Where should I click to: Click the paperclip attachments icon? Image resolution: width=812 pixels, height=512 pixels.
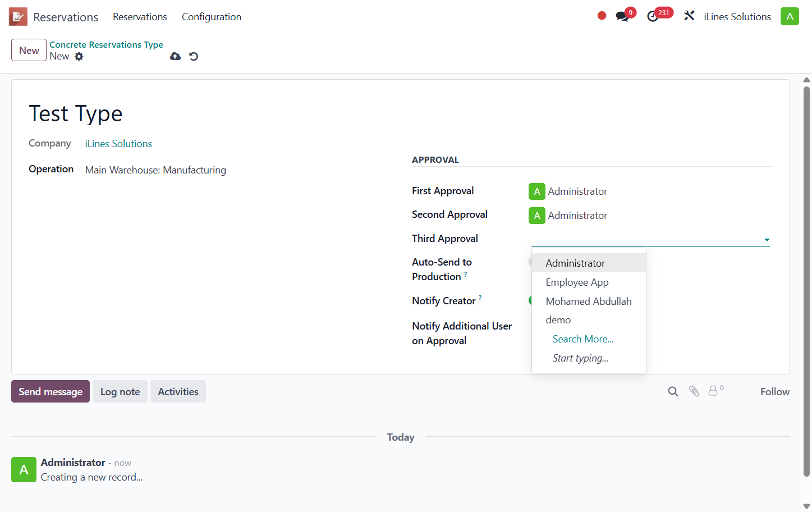(x=694, y=391)
